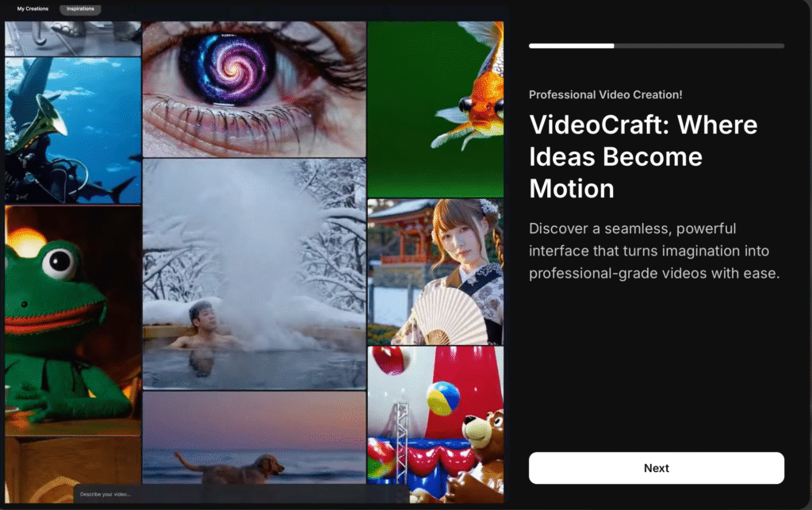Open the goldfish on green thumbnail
Screen dimensions: 812x510
(435, 109)
